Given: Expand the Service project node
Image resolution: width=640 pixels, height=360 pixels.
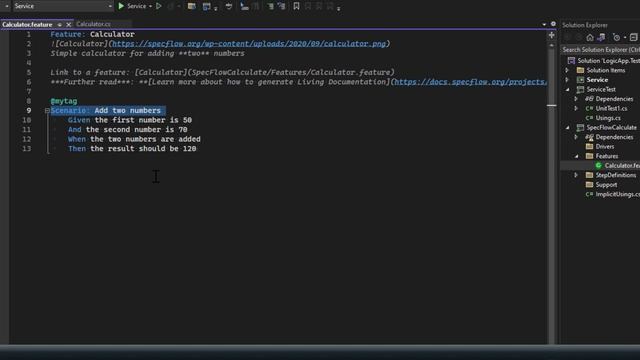Looking at the screenshot, I should [567, 80].
